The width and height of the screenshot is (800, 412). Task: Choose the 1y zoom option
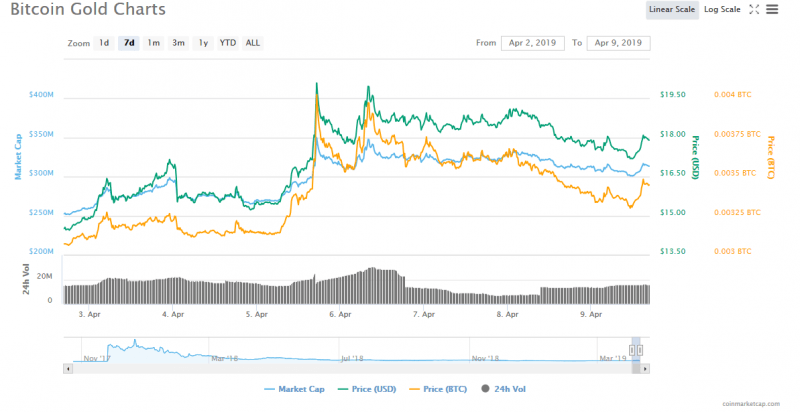tap(203, 43)
